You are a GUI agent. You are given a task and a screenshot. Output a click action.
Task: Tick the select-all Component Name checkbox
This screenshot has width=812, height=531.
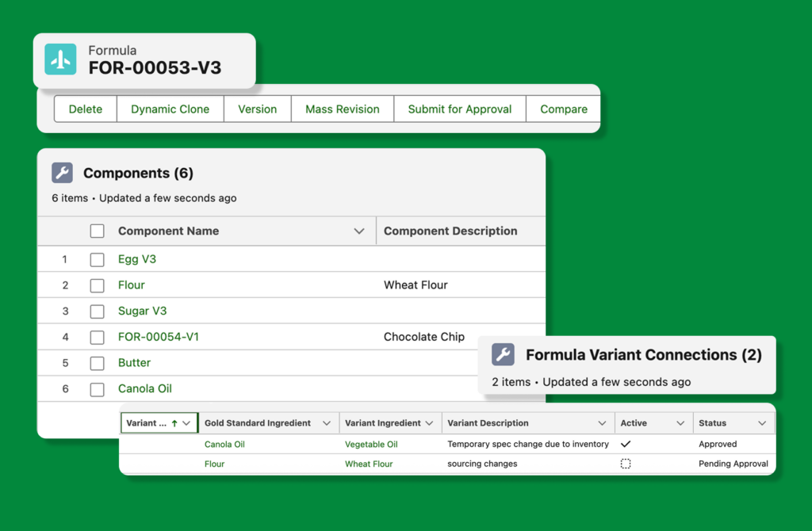(97, 231)
